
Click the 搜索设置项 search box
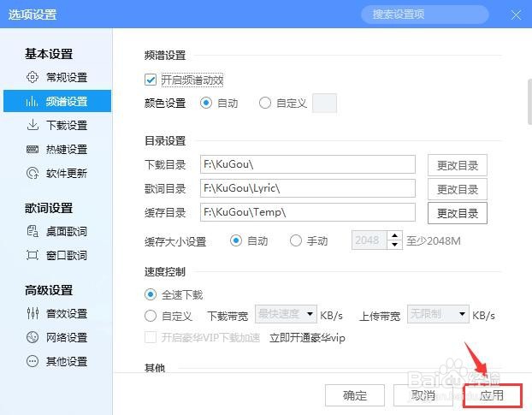pyautogui.click(x=425, y=15)
